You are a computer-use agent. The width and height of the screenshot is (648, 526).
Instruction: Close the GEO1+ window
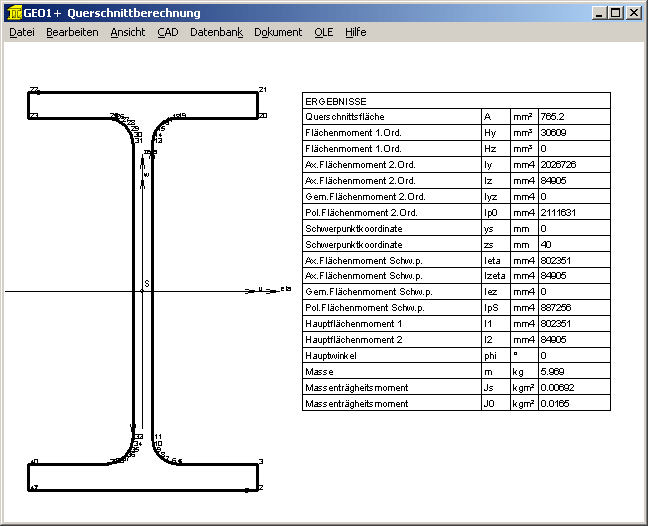(633, 13)
